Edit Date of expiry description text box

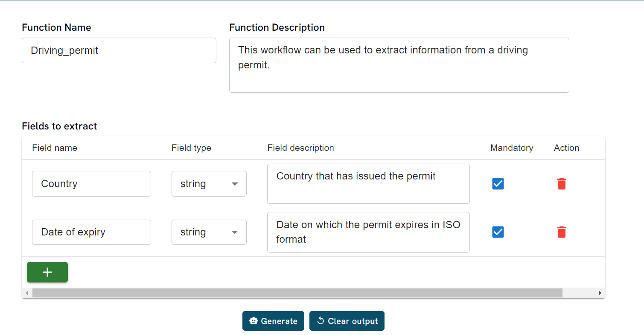click(368, 232)
